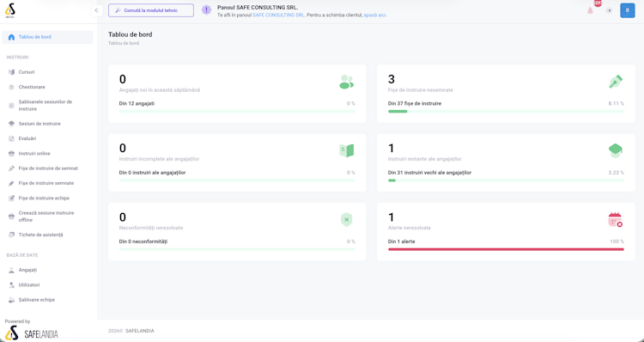Click the purple alert badge icon beside 'Panoul SAFE CONSULTING SRL.'
Screen dimensions: 644x342
tap(206, 10)
